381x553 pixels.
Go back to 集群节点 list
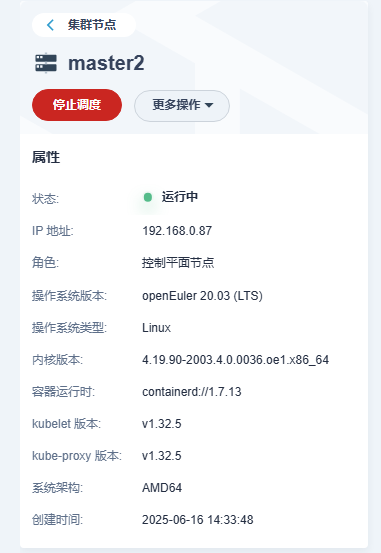point(84,25)
